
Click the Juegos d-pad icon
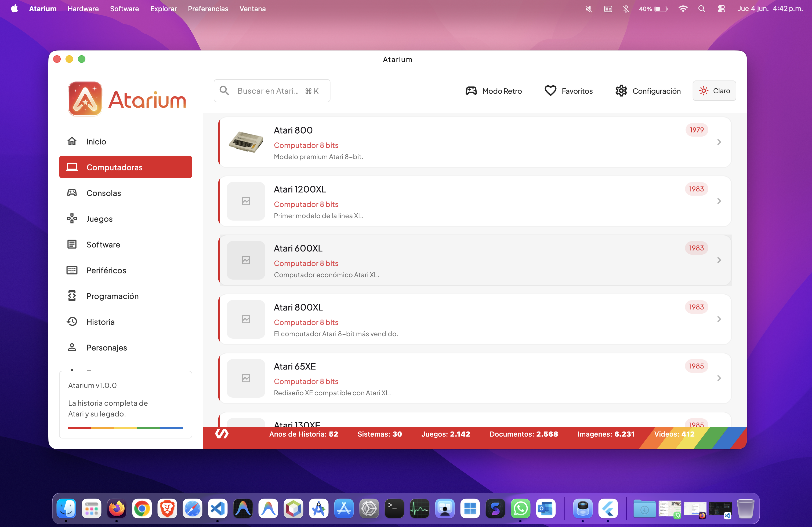(72, 218)
